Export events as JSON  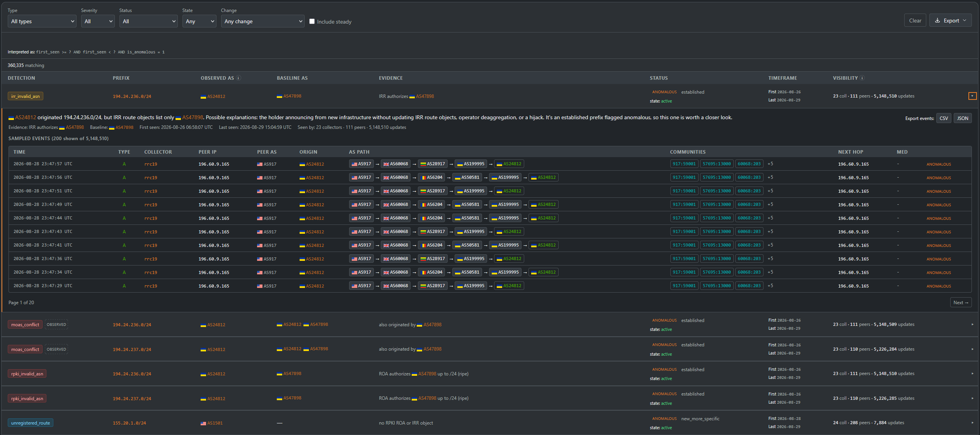[963, 118]
